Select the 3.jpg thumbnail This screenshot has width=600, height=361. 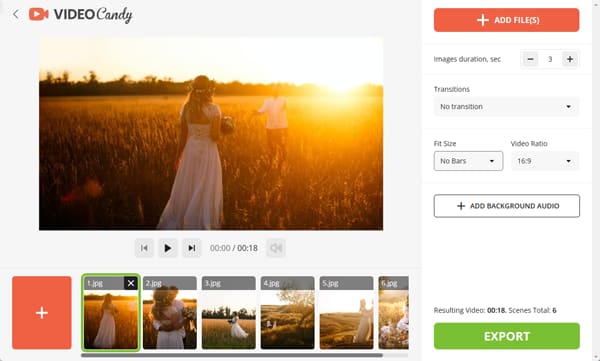[229, 313]
